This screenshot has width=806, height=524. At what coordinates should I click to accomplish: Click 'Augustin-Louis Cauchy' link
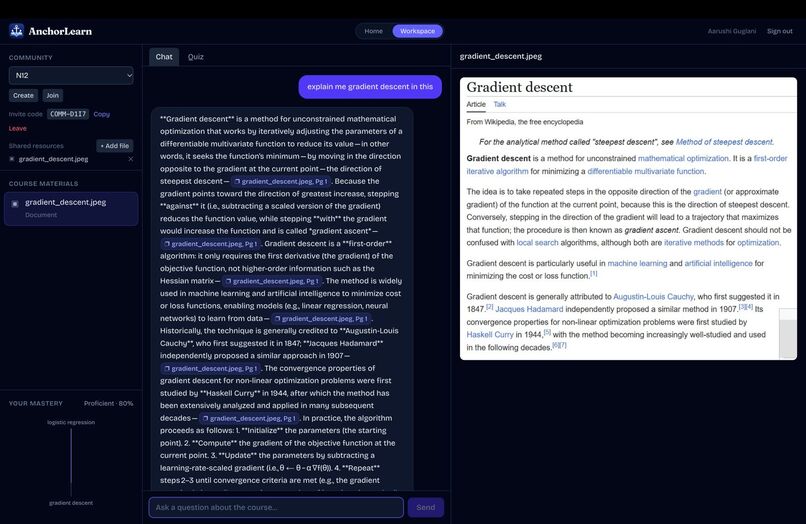653,297
